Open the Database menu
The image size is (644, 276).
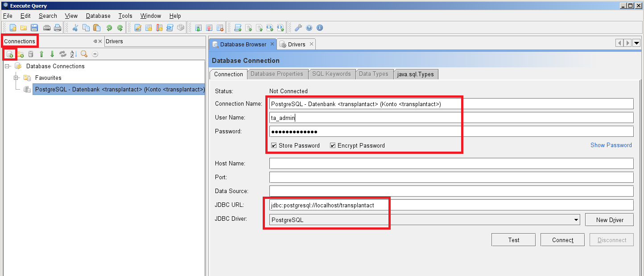[98, 16]
